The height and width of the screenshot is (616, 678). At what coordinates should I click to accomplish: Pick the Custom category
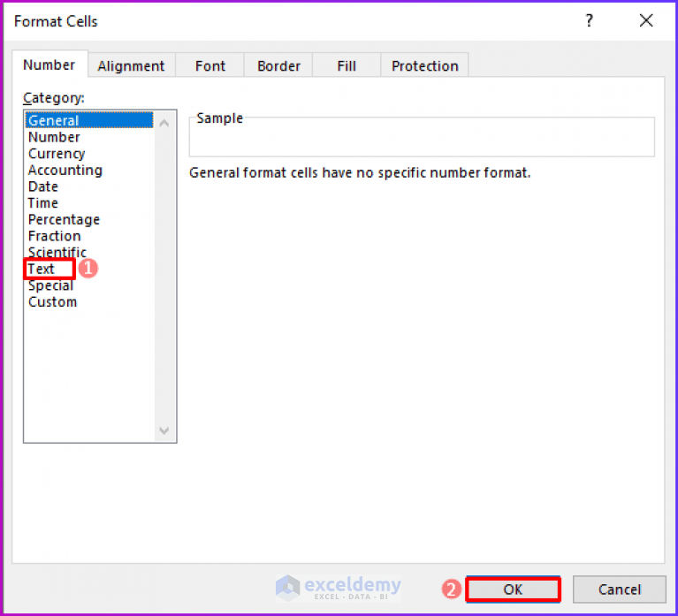click(89, 301)
